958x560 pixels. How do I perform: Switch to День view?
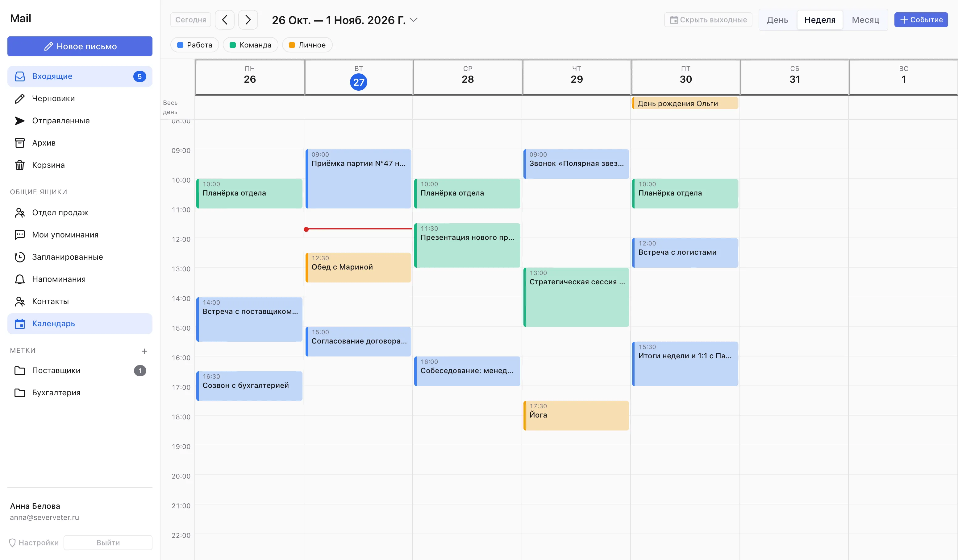click(x=777, y=20)
